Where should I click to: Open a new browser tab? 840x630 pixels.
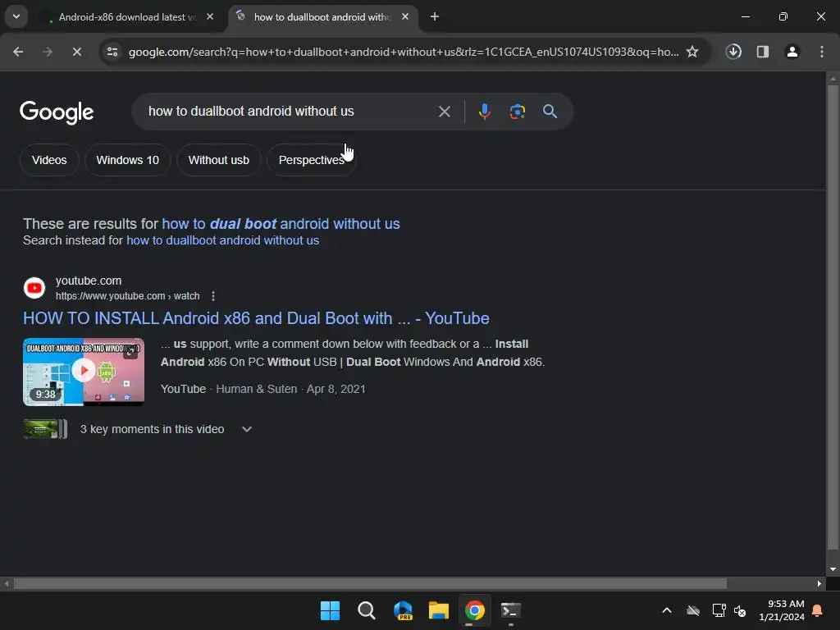435,16
